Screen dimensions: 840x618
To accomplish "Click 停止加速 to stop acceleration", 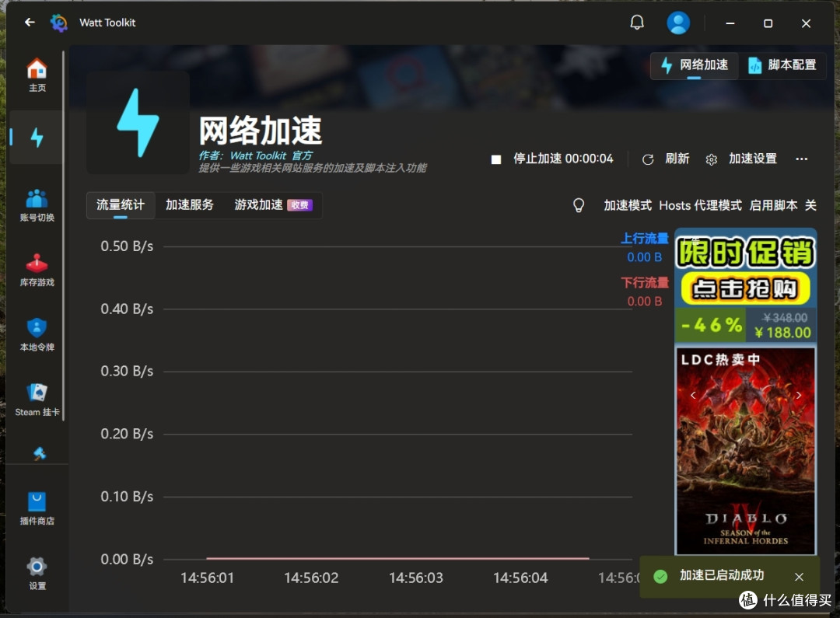I will coord(540,159).
